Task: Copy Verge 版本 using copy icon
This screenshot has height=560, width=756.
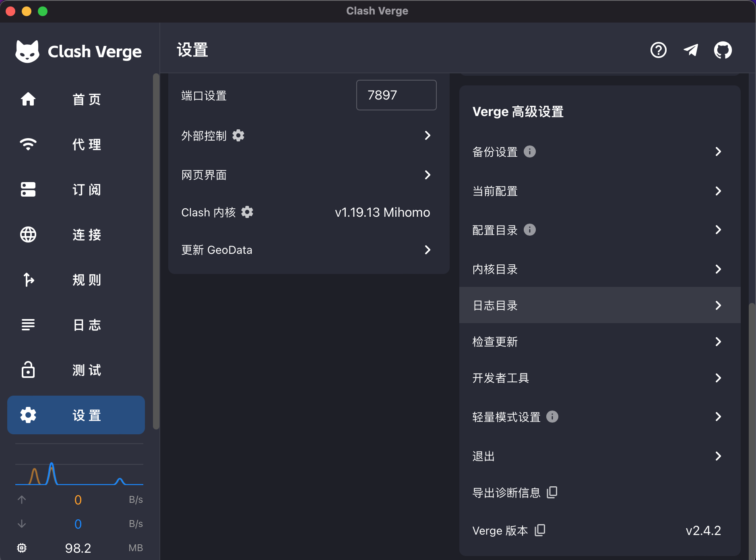Action: pyautogui.click(x=540, y=530)
